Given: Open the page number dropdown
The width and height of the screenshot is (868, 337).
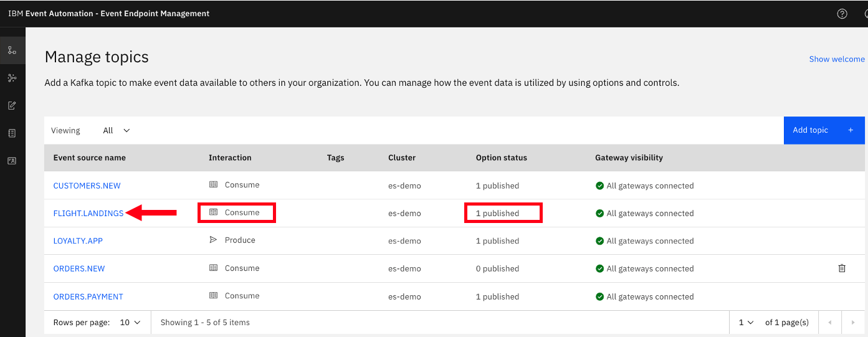Looking at the screenshot, I should [746, 323].
